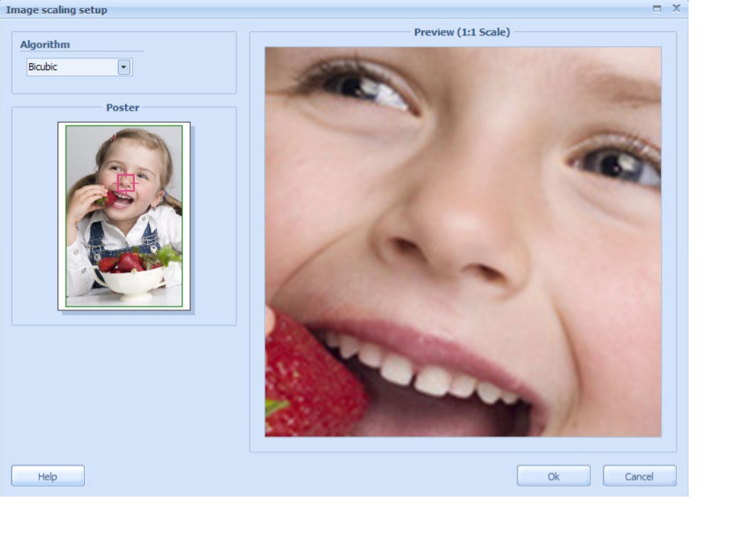Open Help for image scaling
Image resolution: width=756 pixels, height=537 pixels.
48,476
